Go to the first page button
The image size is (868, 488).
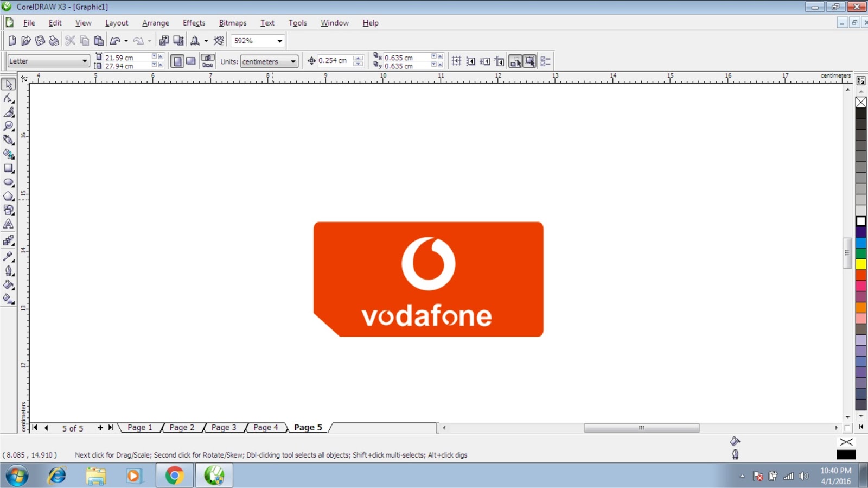(x=35, y=428)
